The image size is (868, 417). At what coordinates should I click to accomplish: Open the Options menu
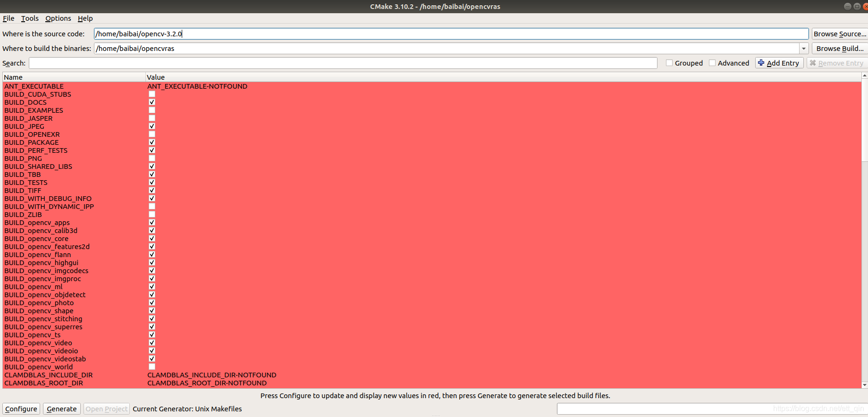pyautogui.click(x=58, y=18)
